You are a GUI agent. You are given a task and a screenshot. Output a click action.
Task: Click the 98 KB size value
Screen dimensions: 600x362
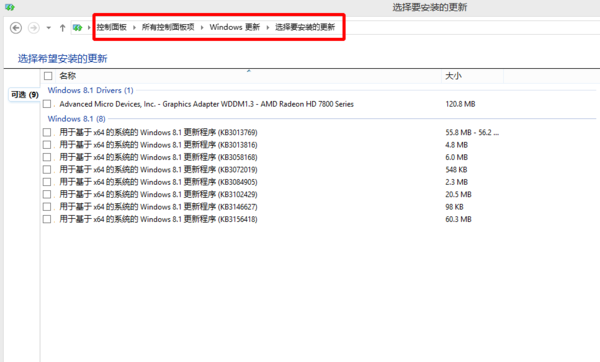tap(454, 207)
